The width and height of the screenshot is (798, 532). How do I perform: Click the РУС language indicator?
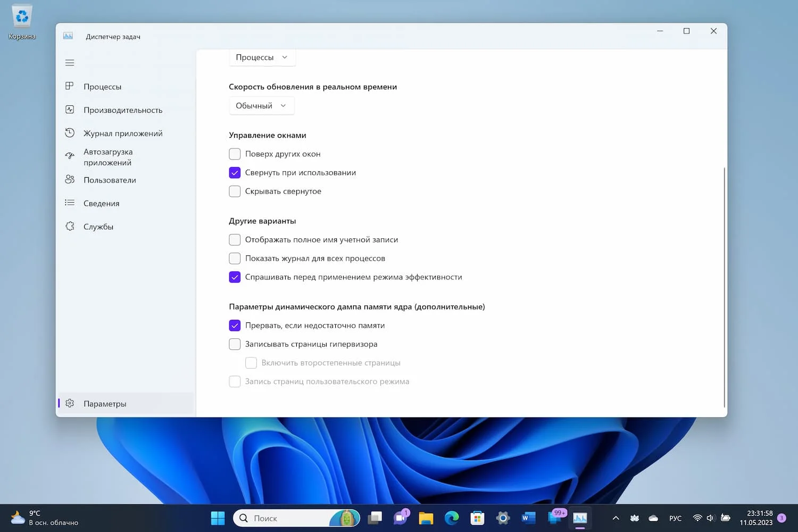pyautogui.click(x=675, y=518)
